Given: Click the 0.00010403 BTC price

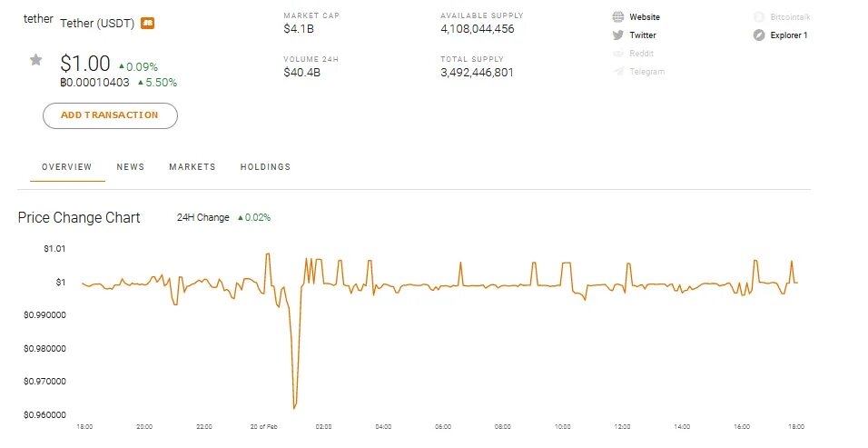Looking at the screenshot, I should [94, 83].
